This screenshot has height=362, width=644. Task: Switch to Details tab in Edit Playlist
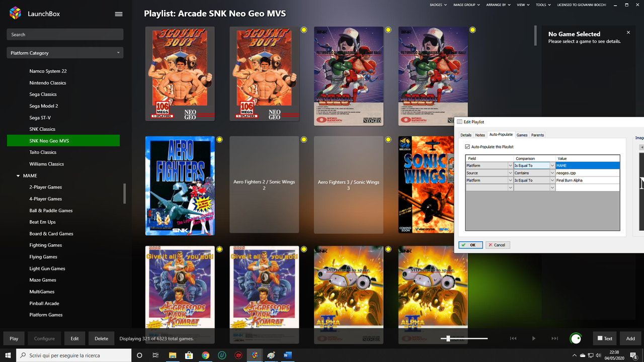pyautogui.click(x=466, y=135)
